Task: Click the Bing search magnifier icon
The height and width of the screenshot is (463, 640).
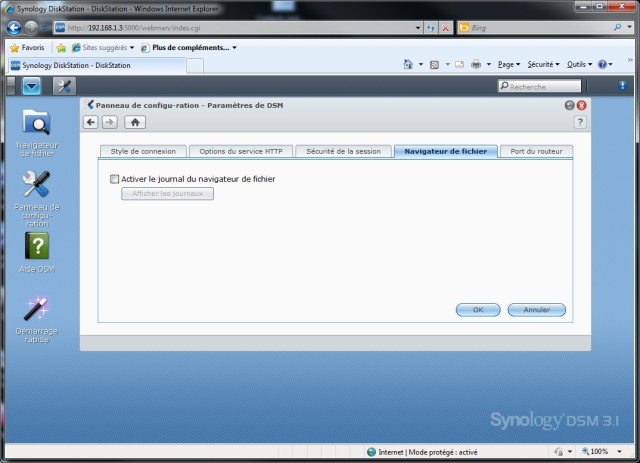Action: [x=618, y=27]
